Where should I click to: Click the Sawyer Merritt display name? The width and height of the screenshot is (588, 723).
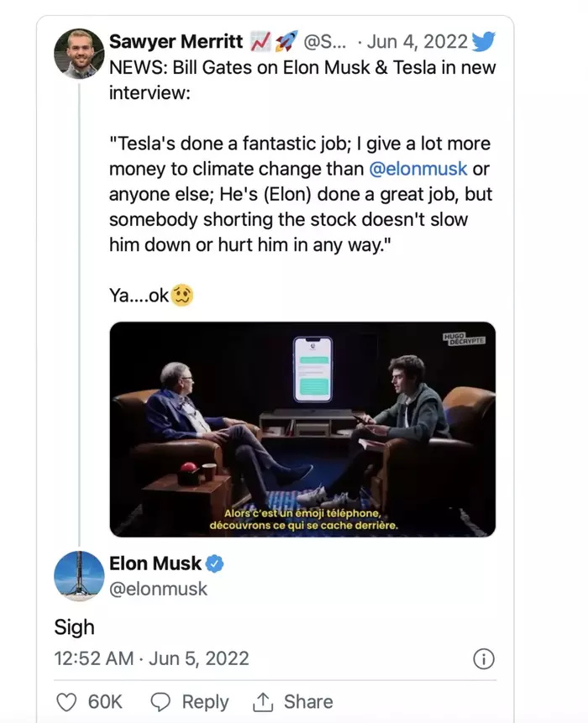point(176,41)
